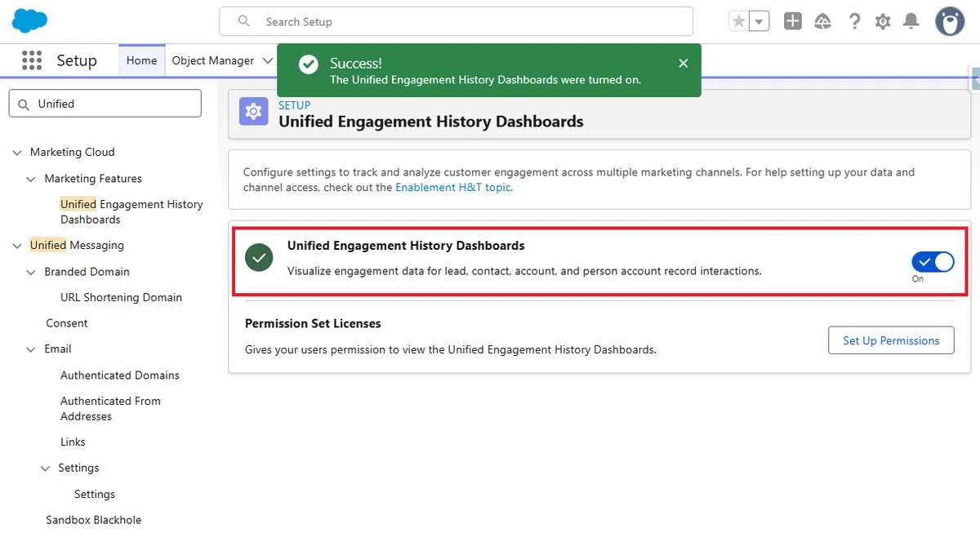Open the favorites list dropdown arrow
The width and height of the screenshot is (980, 551).
pyautogui.click(x=759, y=22)
